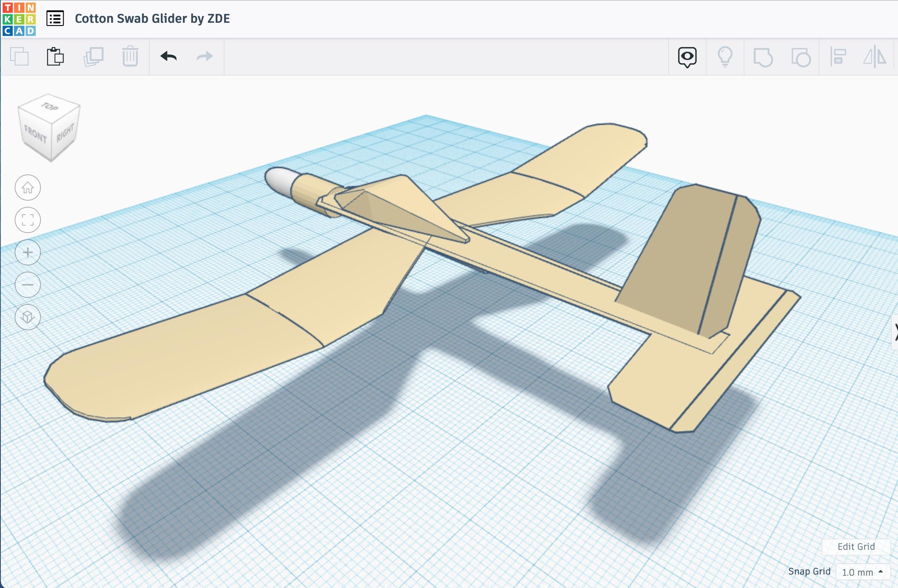
Task: Click the Delete trash icon
Action: tap(130, 56)
